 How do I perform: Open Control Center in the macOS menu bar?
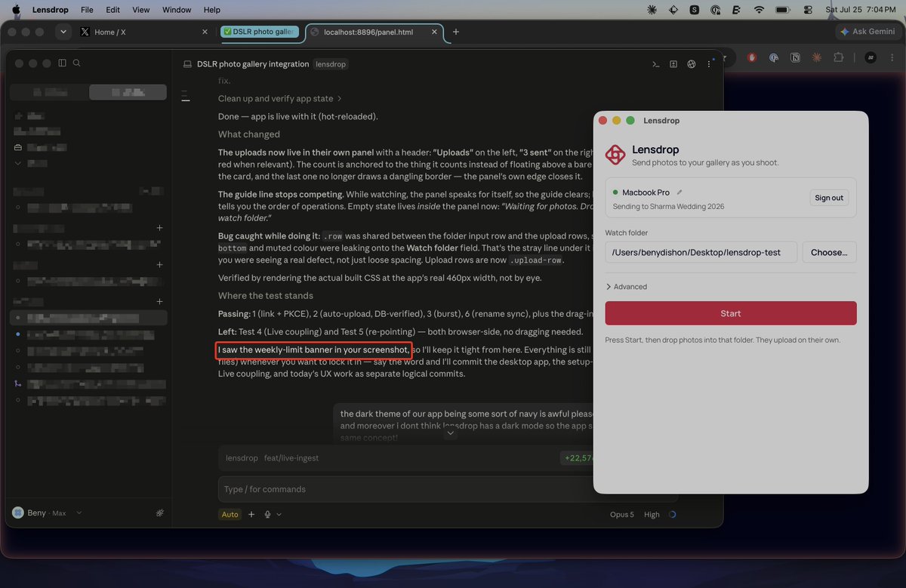pyautogui.click(x=807, y=10)
